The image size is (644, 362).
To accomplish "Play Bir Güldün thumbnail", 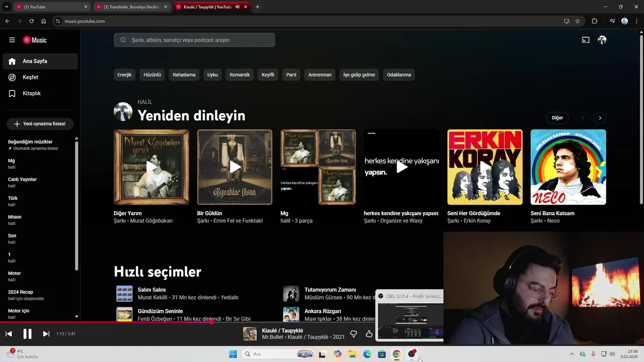I will click(x=234, y=167).
